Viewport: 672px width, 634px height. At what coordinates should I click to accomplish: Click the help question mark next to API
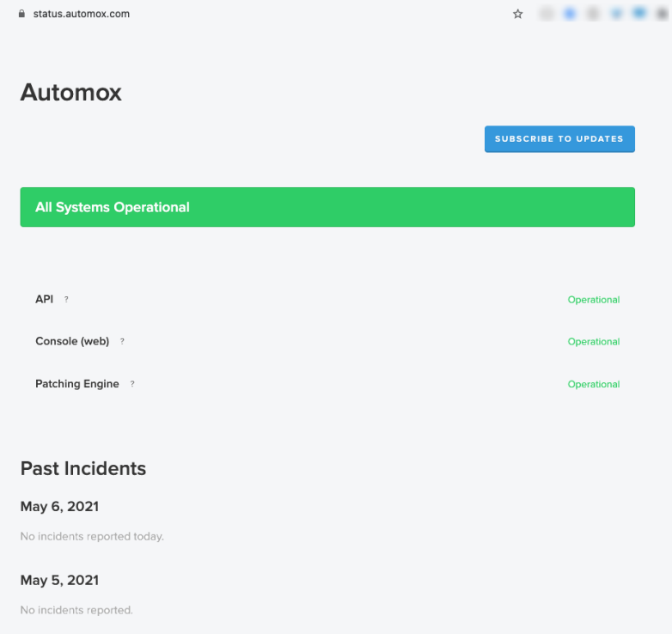66,300
